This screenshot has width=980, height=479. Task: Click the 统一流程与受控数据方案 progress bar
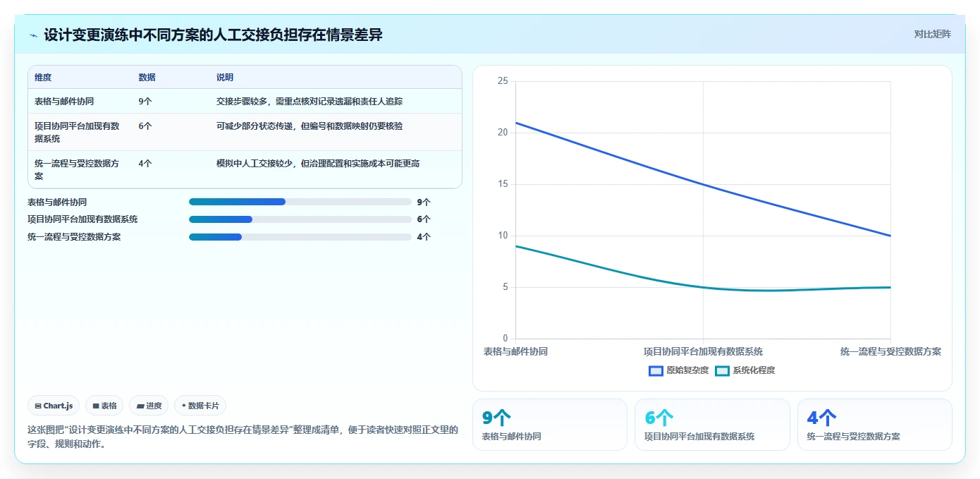coord(300,237)
